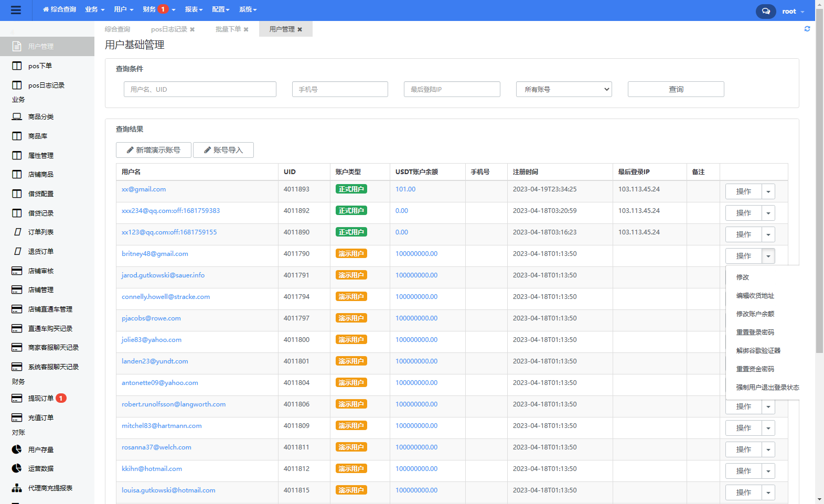
Task: Open 用户管理 in the sidebar
Action: (x=47, y=46)
